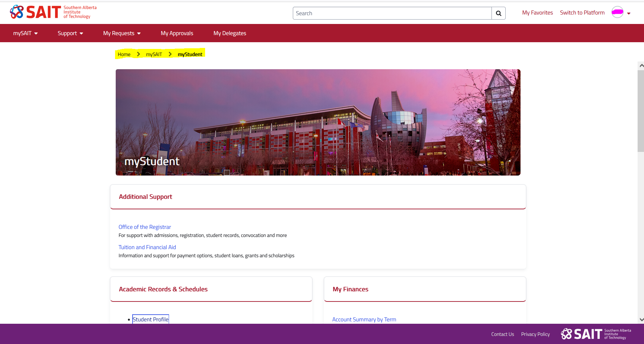This screenshot has width=644, height=344.
Task: Open Tuition and Financial Aid link
Action: click(147, 247)
